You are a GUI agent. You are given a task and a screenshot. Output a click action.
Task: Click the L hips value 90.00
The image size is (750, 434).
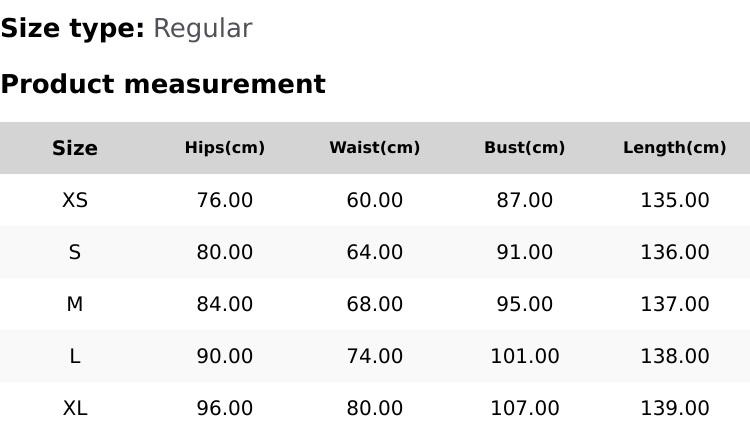[x=225, y=356]
